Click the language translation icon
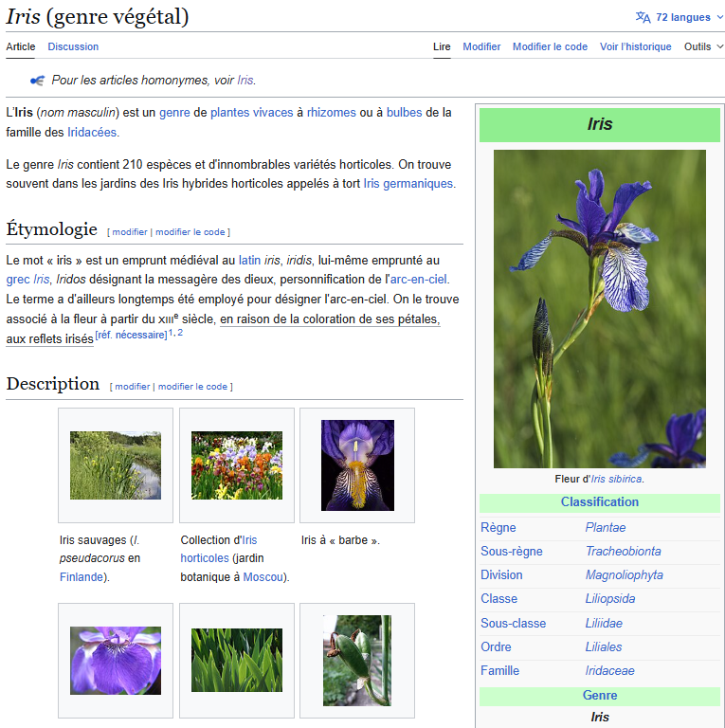 click(x=643, y=17)
